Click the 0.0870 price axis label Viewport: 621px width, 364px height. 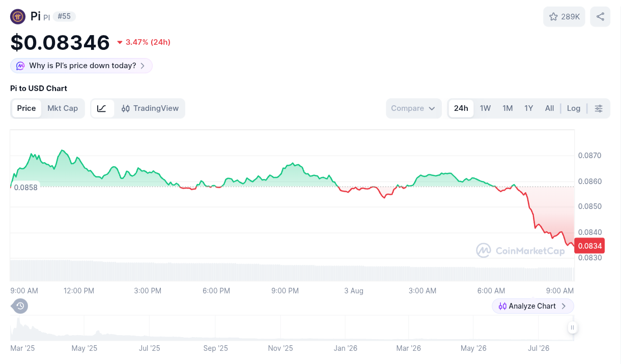coord(589,156)
